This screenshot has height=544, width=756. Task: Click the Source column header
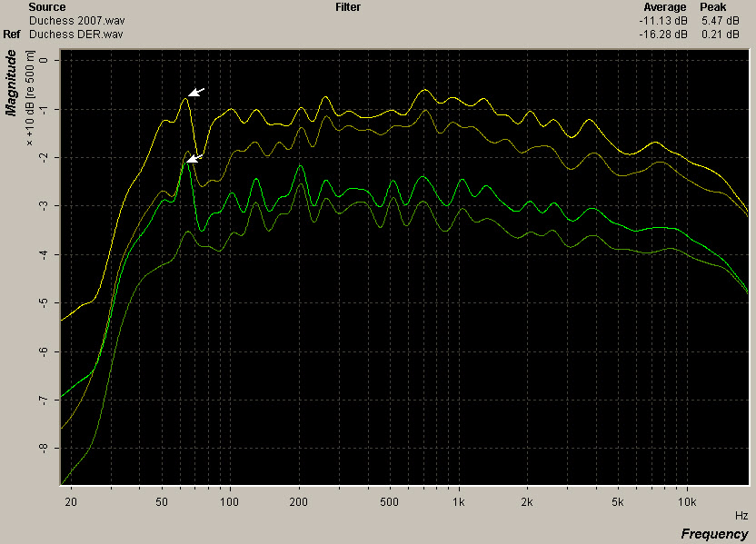46,6
